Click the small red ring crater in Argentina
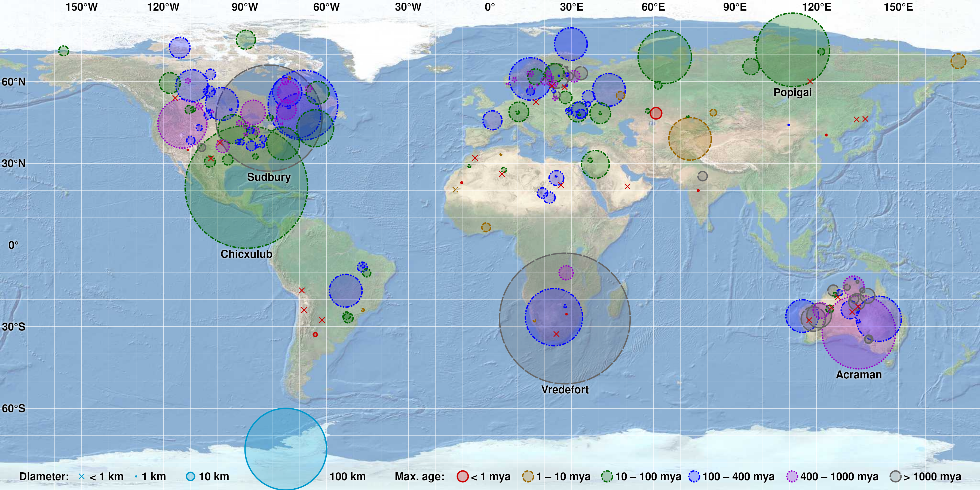Screen dimensions: 980x490 [315, 334]
